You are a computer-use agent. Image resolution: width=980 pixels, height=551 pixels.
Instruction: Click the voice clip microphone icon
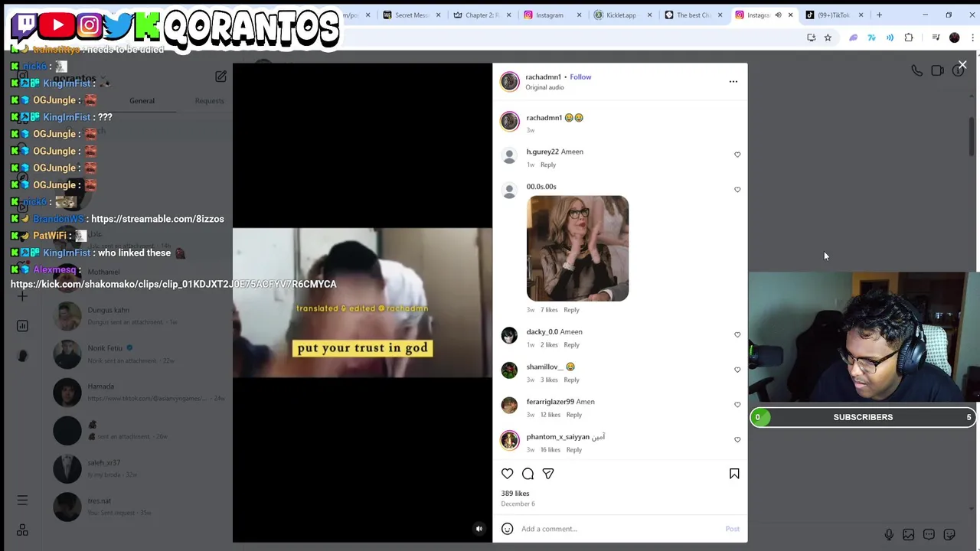889,535
